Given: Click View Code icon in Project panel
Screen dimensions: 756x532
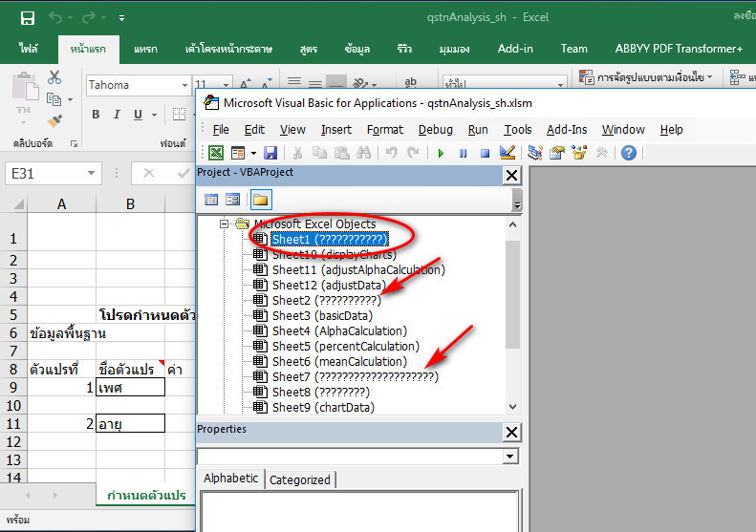Looking at the screenshot, I should click(x=211, y=200).
